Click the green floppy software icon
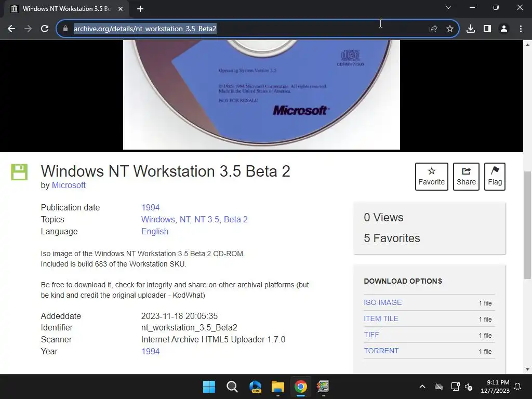Screen dimensions: 532x399 (x=19, y=172)
